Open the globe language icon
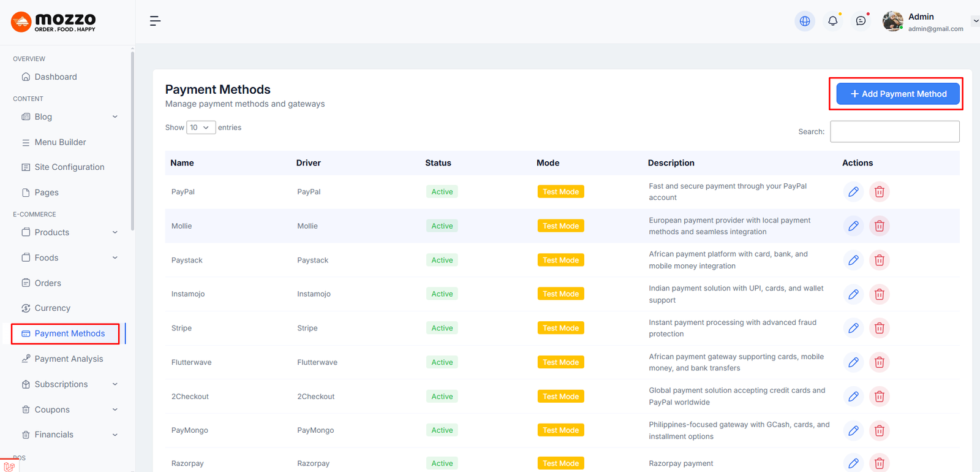 coord(805,21)
